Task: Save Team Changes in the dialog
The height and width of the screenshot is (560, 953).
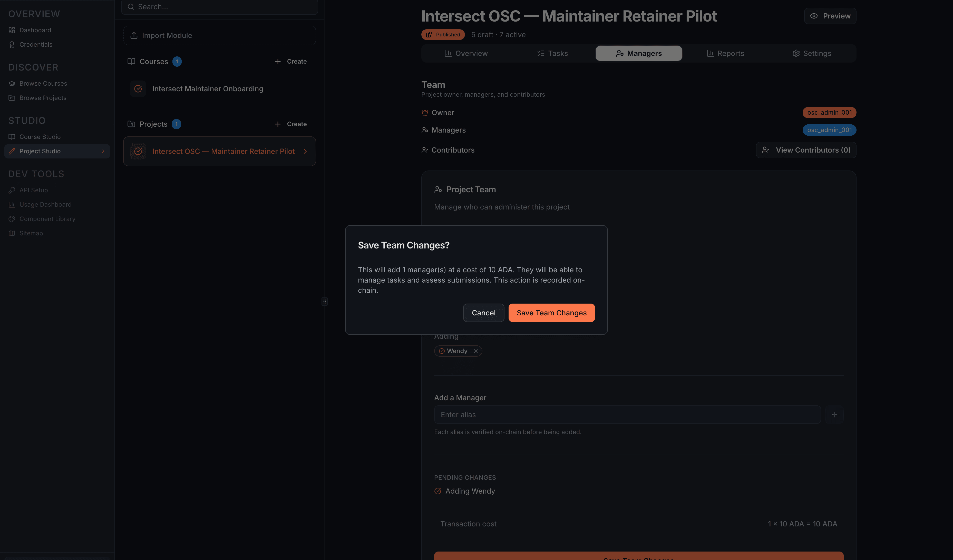Action: click(x=551, y=313)
